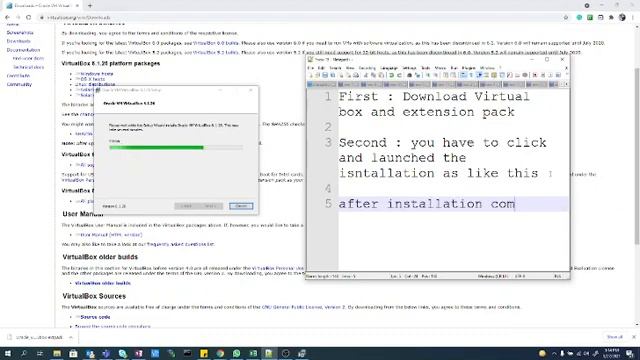
Task: Open Notepad++ Tools menu
Action: (x=426, y=68)
